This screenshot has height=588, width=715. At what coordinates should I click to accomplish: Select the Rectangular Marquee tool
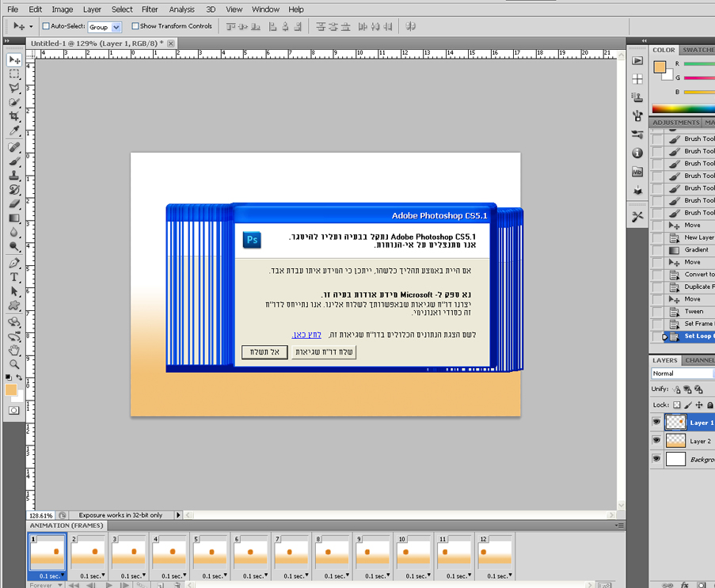[x=14, y=74]
